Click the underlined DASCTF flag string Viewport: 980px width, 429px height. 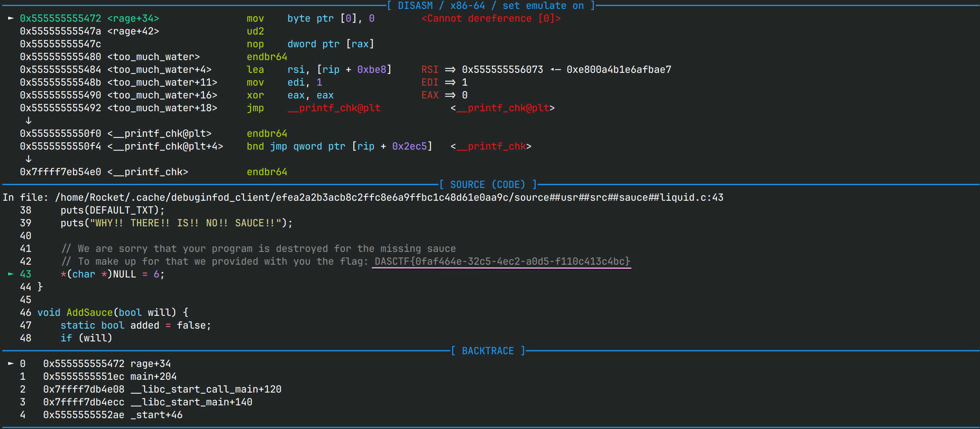point(502,261)
